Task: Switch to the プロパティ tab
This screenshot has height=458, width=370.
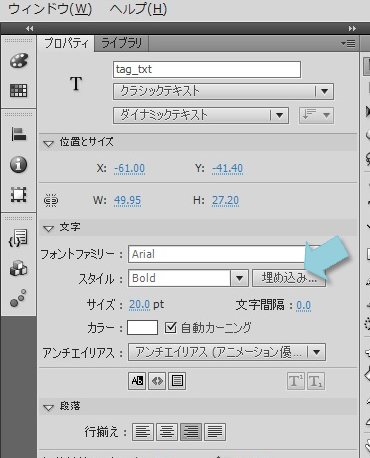Action: click(x=66, y=43)
